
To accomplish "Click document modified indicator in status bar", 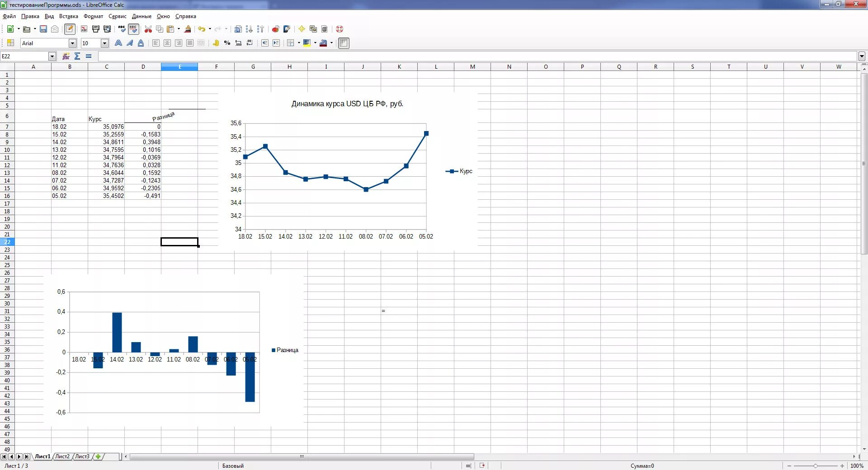I will [482, 465].
